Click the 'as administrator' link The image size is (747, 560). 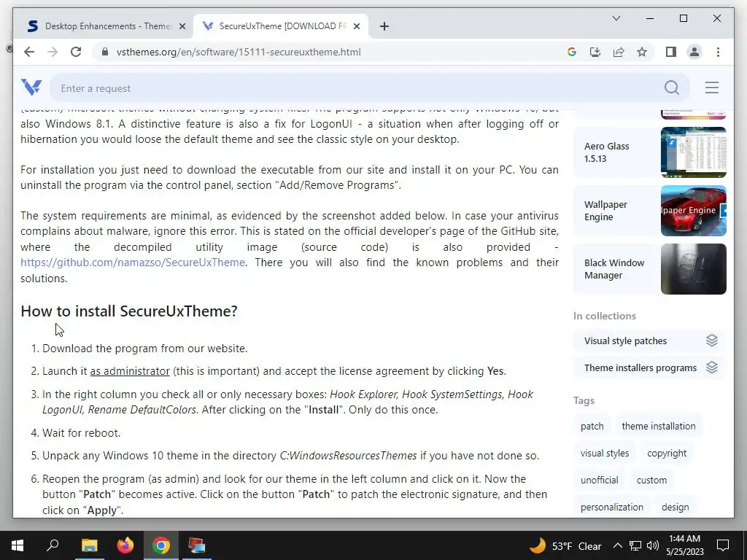pos(130,371)
